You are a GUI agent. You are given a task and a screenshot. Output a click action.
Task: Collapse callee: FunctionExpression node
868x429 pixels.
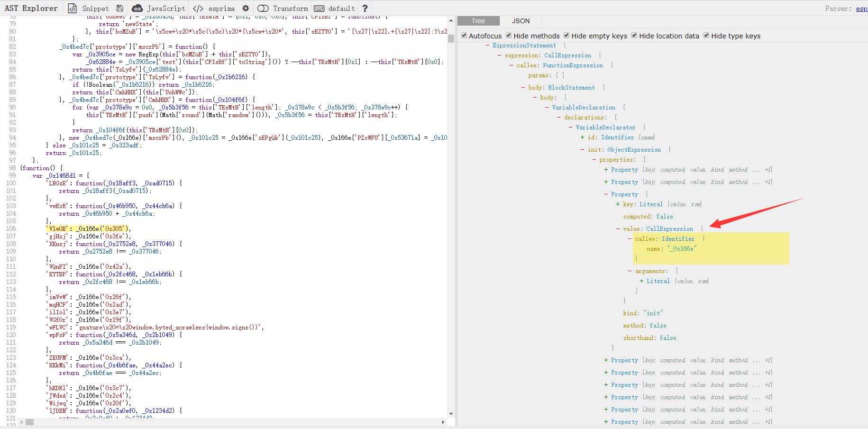tap(512, 65)
